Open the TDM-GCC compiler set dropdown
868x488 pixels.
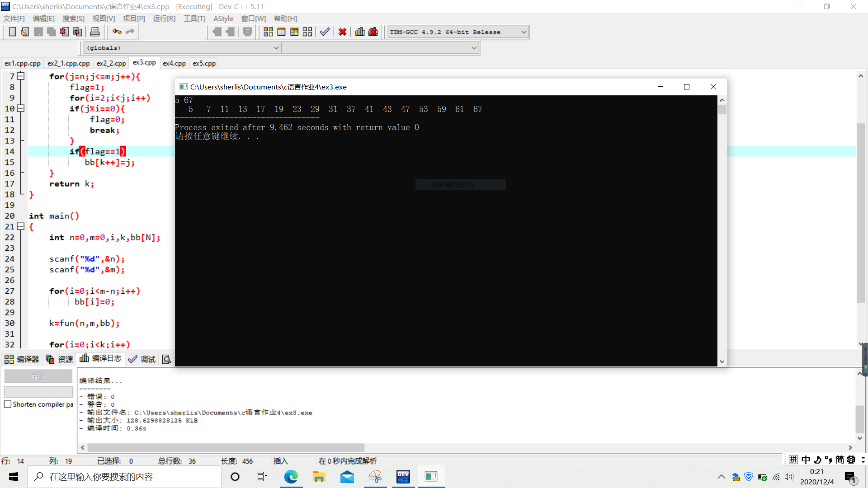[524, 32]
